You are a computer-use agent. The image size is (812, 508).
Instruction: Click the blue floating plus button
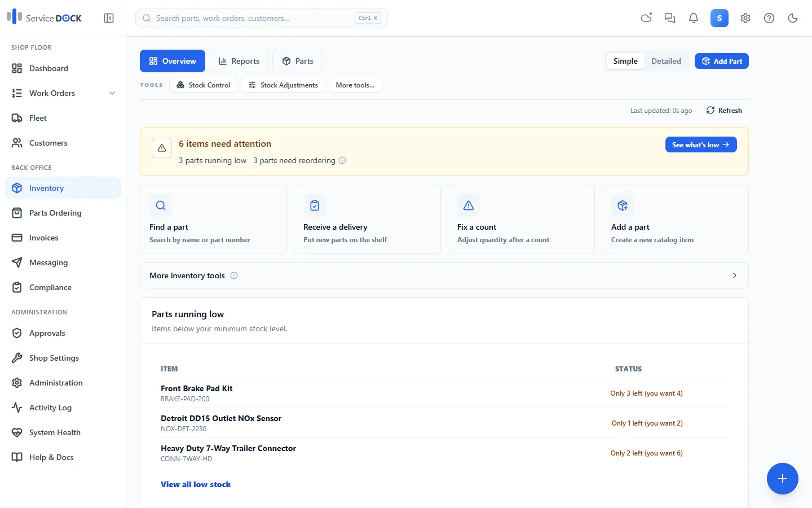pyautogui.click(x=783, y=479)
